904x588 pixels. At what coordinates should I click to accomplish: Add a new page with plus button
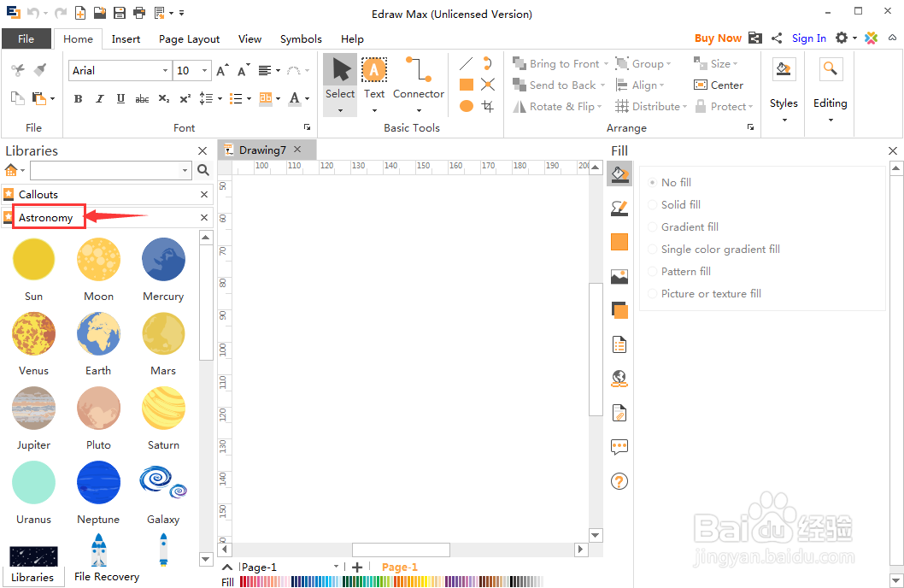(x=357, y=567)
